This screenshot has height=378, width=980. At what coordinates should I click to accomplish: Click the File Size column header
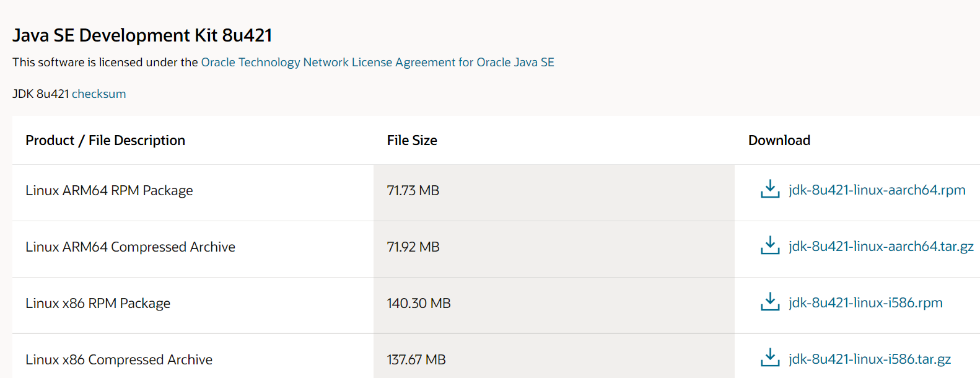coord(412,140)
